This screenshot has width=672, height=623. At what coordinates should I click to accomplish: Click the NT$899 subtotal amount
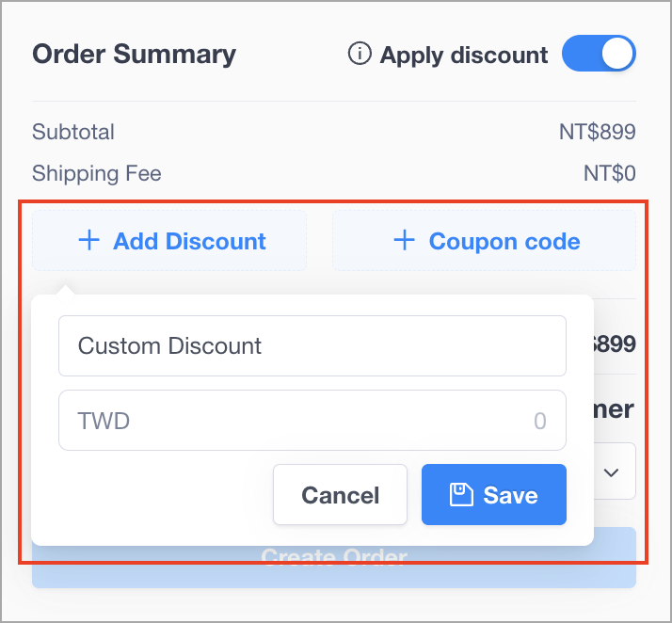[598, 132]
